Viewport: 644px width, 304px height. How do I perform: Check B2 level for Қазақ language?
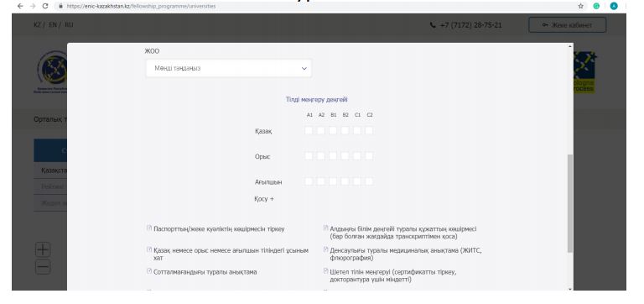click(345, 130)
